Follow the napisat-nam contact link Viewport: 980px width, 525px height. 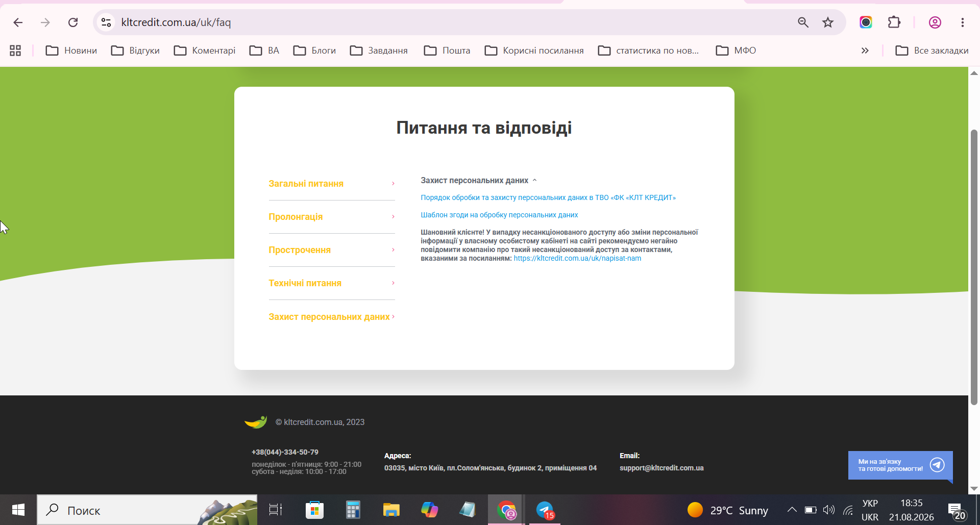[x=577, y=259]
